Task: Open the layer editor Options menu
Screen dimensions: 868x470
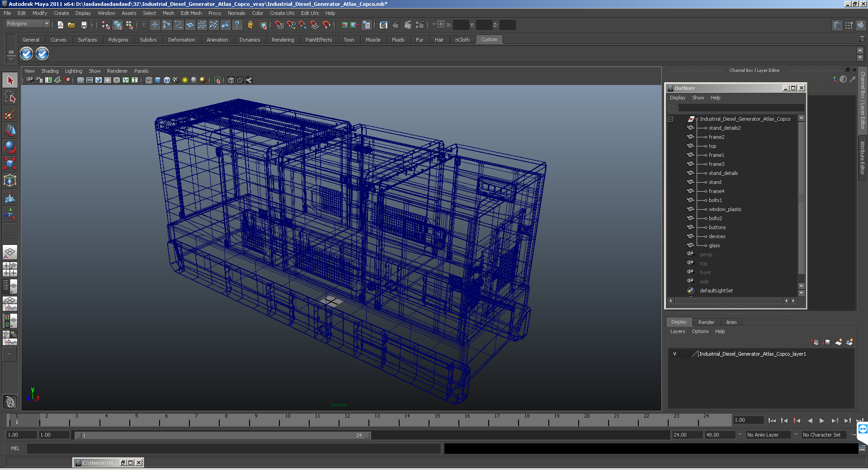Action: (700, 331)
